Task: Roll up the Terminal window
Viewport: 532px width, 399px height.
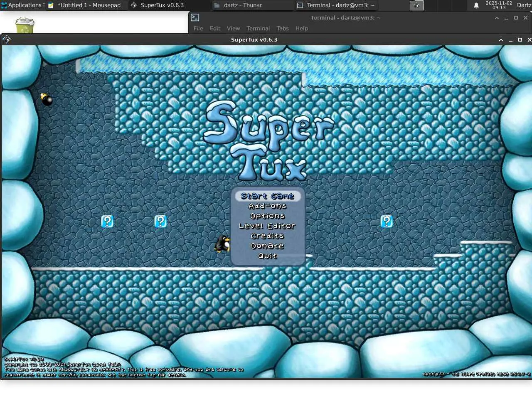Action: (x=497, y=18)
